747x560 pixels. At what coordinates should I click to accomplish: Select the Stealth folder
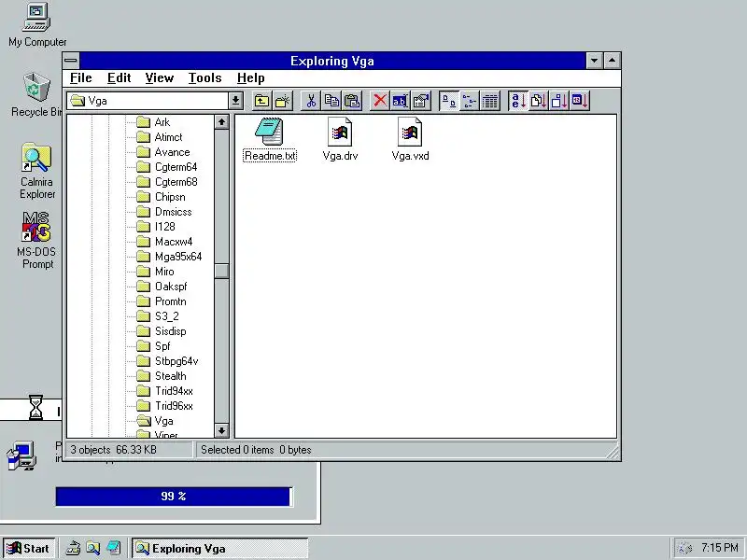tap(162, 376)
